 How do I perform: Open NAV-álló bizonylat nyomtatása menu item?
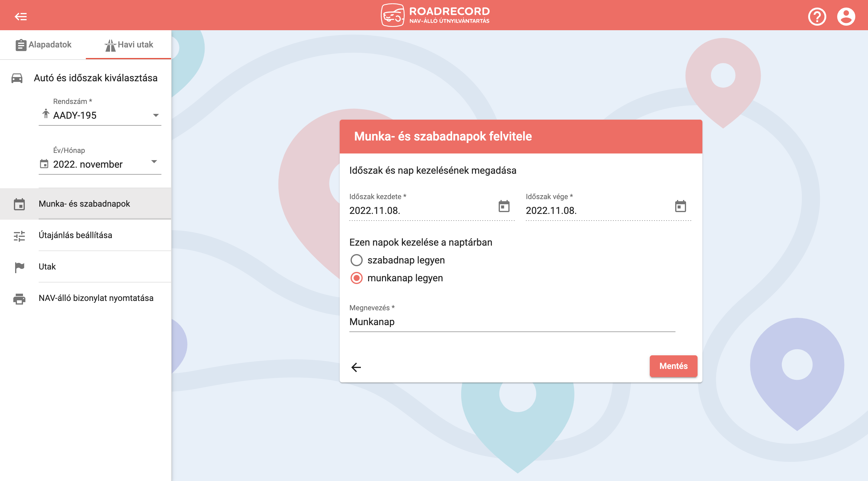click(86, 298)
